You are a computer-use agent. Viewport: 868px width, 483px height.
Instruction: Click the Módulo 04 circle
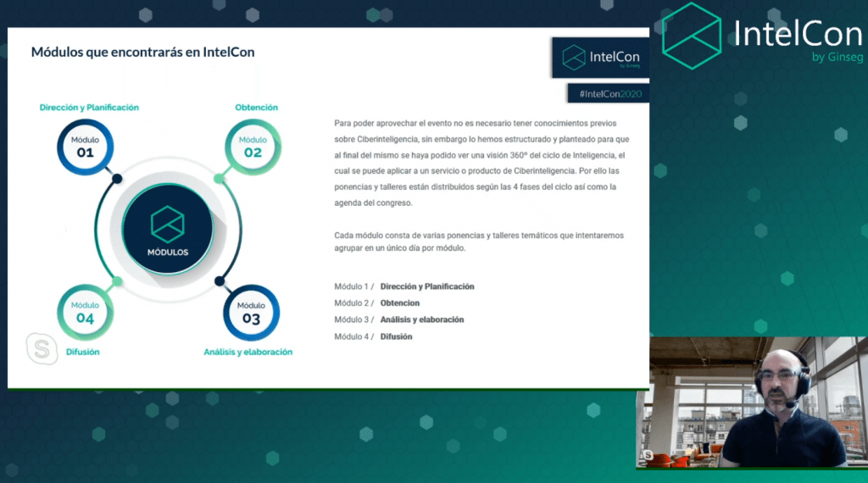(x=86, y=313)
